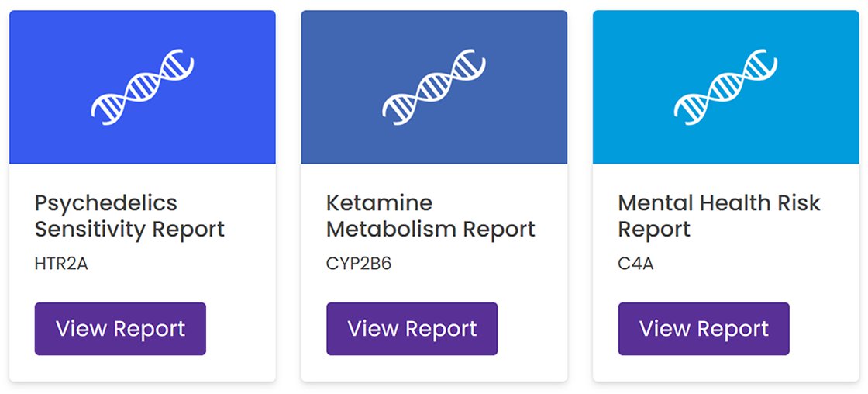Image resolution: width=868 pixels, height=394 pixels.
Task: Click empty white space right of HTR2A label
Action: [186, 264]
